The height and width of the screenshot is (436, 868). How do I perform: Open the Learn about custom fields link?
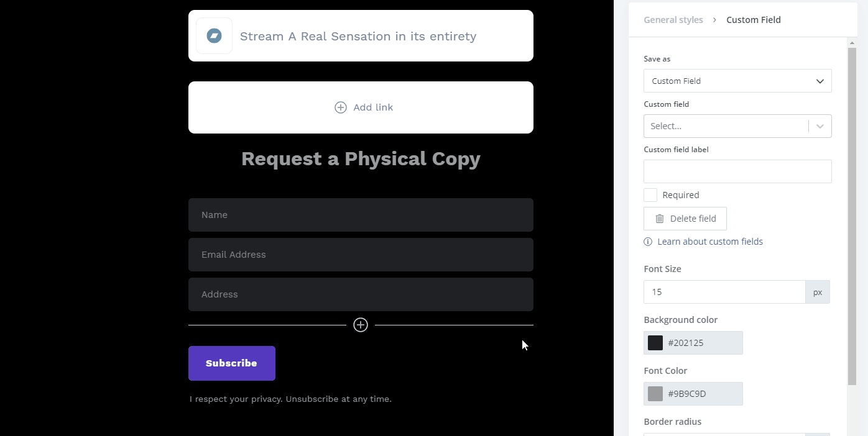tap(710, 242)
